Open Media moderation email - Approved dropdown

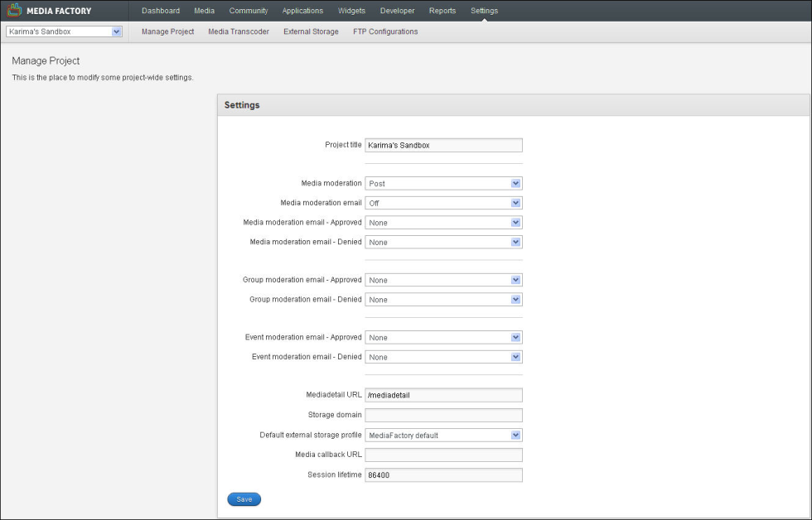444,223
